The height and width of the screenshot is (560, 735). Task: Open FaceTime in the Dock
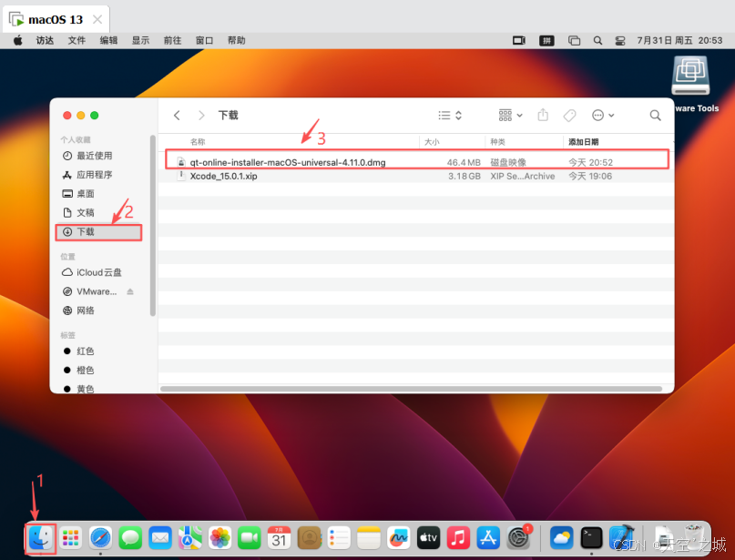click(x=250, y=538)
